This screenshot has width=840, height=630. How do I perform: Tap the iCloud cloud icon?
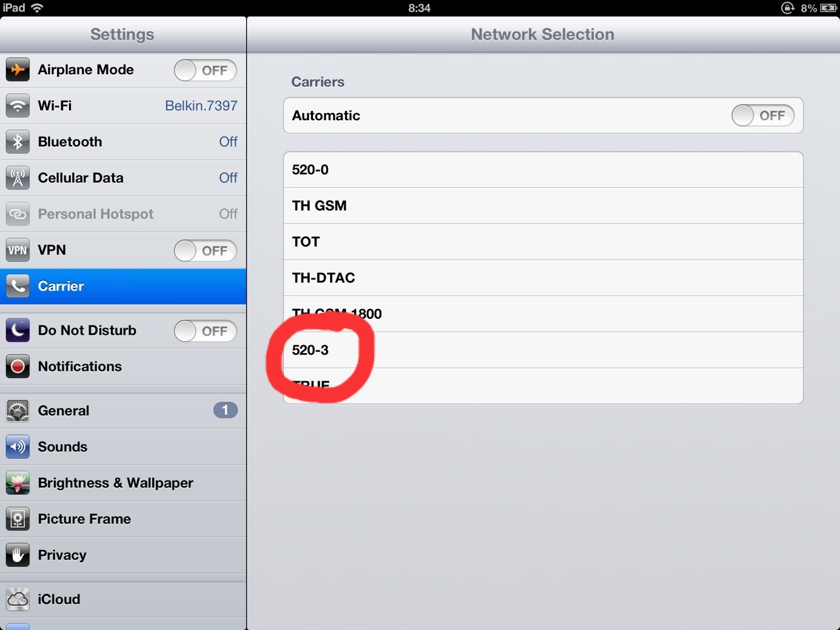(18, 599)
